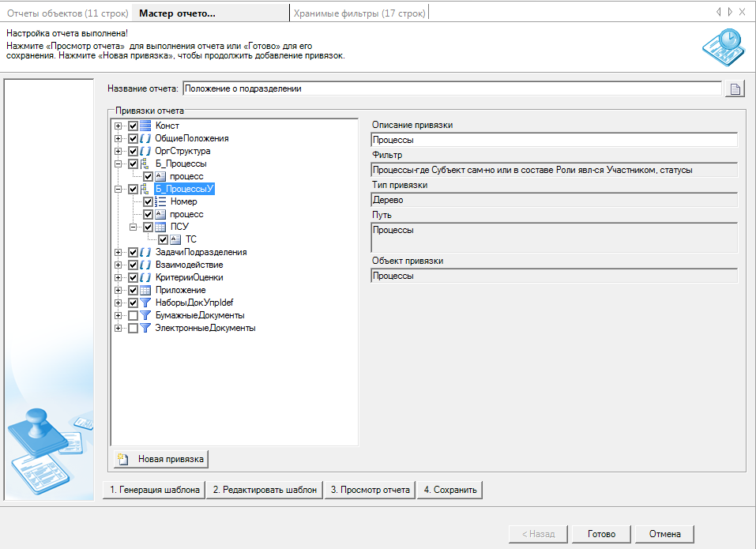Screen dimensions: 756x549
Task: Click the Описание привязки text field
Action: coord(553,140)
